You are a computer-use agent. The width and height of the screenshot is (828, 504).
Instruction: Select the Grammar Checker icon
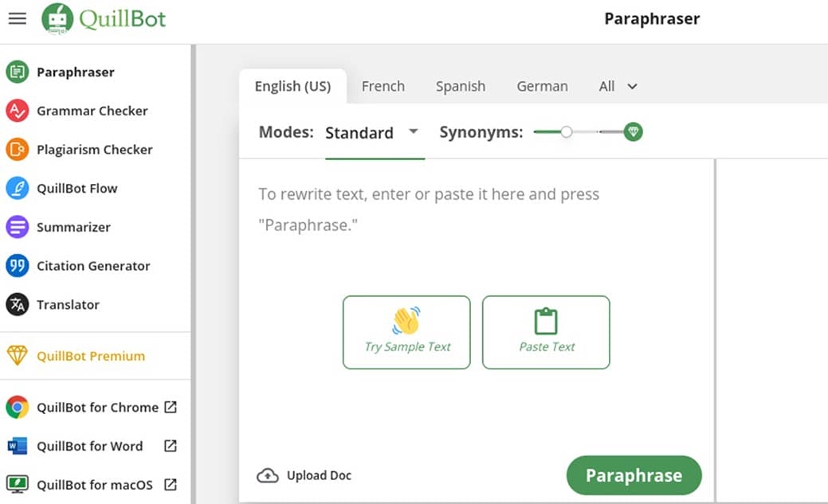pyautogui.click(x=17, y=111)
